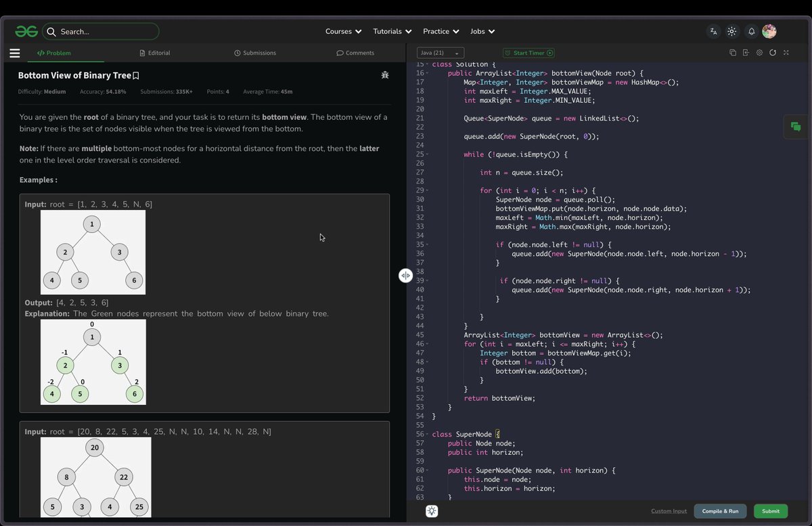The image size is (812, 526).
Task: Click the panel splitter handle icon
Action: point(405,275)
